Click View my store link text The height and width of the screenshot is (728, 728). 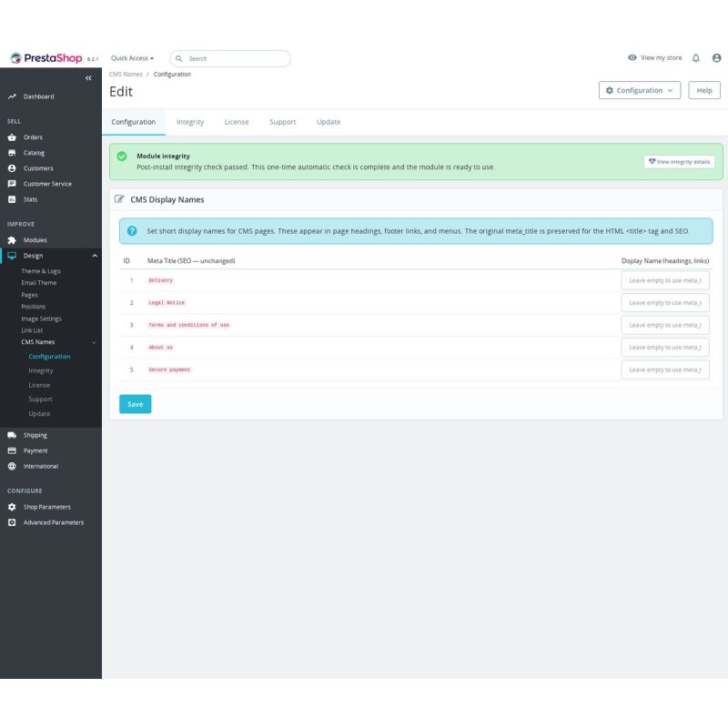point(662,57)
